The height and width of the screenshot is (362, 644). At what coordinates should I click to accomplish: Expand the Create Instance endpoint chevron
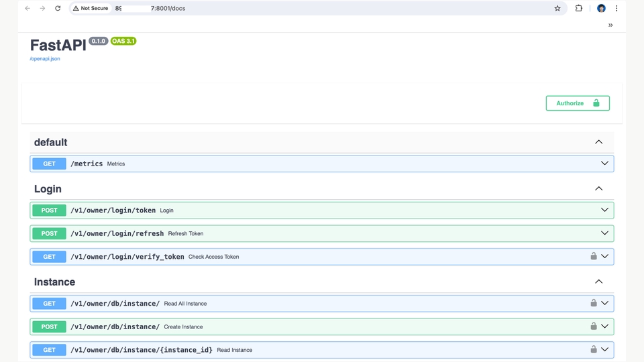tap(604, 326)
